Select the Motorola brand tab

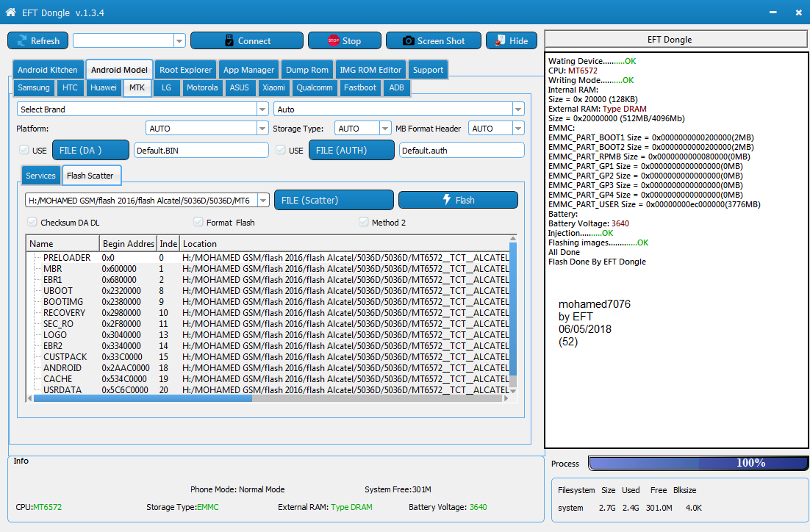tap(202, 87)
